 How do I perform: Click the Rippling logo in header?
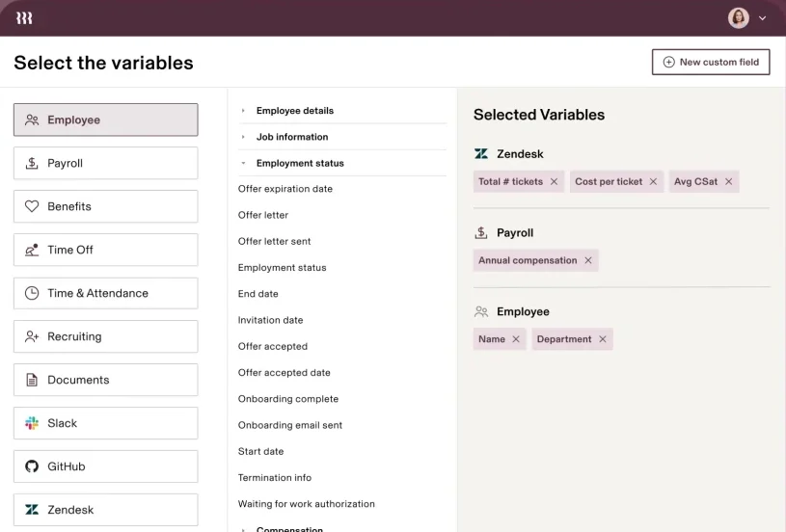pos(24,18)
